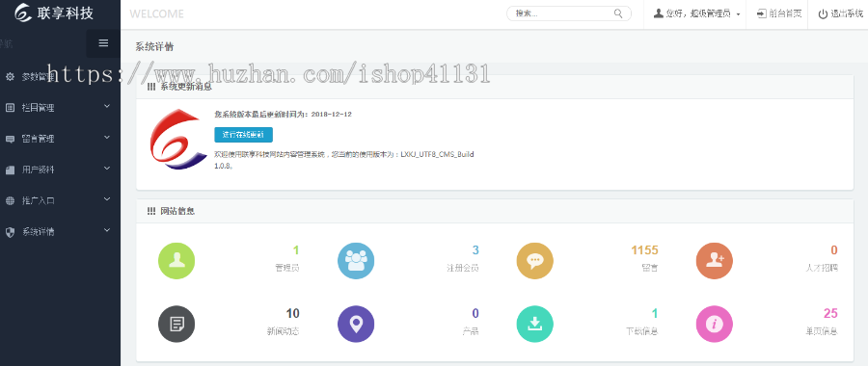Click the 进行在线更新 button

244,135
